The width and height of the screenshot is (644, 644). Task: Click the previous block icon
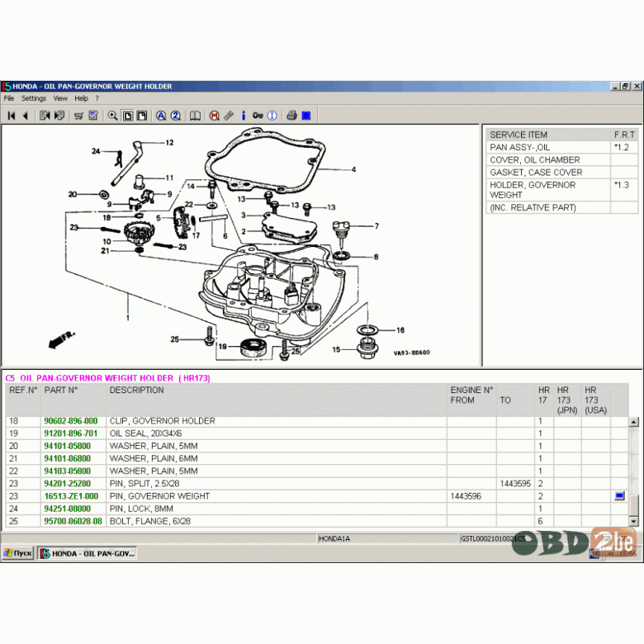click(x=45, y=116)
